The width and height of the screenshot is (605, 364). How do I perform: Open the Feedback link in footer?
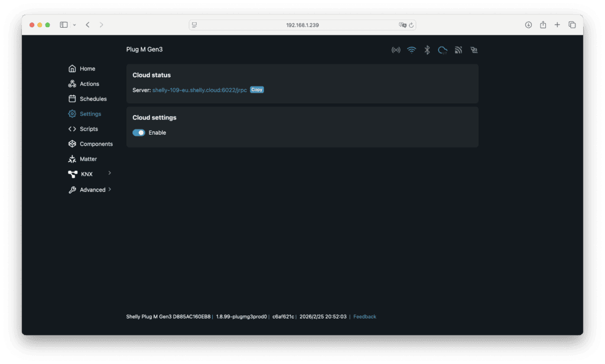(365, 317)
